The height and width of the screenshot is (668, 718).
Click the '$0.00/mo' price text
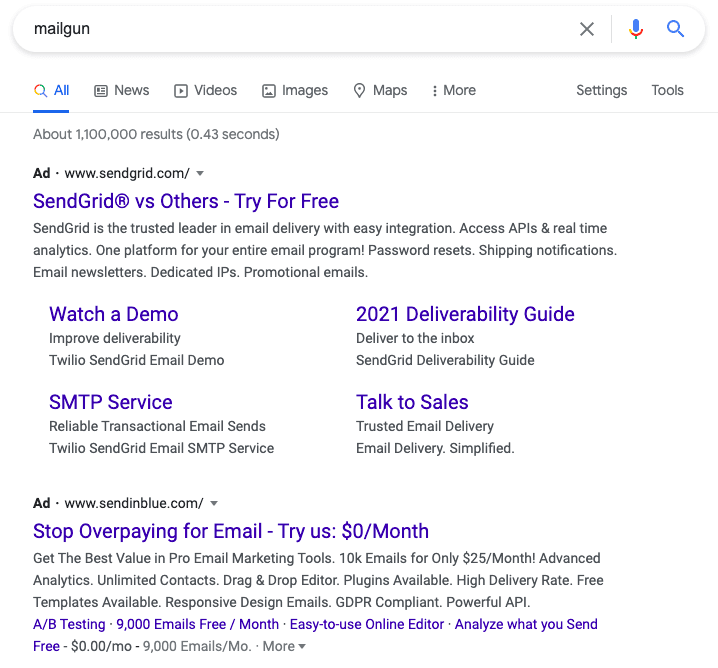click(x=101, y=646)
